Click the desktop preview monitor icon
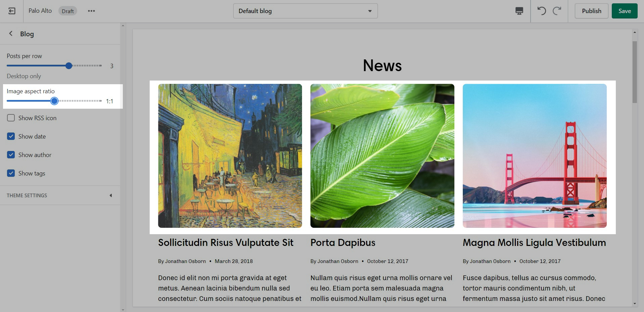 click(x=519, y=11)
